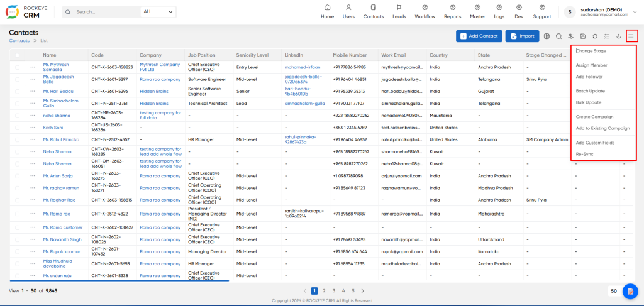This screenshot has width=644, height=306.
Task: Go to the previous page with the left chevron
Action: [305, 291]
